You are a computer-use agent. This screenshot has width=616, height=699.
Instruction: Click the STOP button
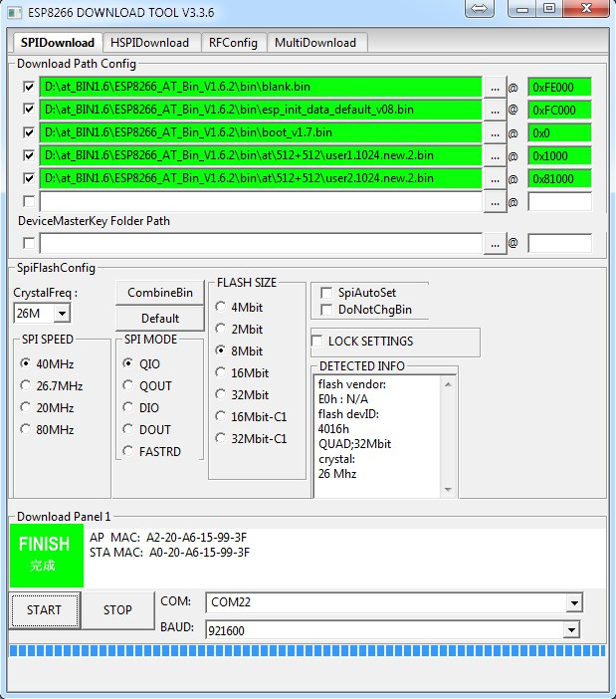pos(117,609)
